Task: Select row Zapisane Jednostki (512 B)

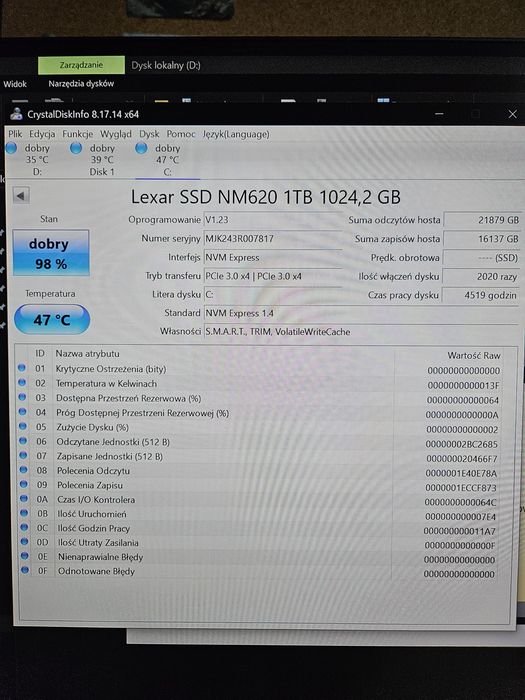Action: tap(260, 457)
